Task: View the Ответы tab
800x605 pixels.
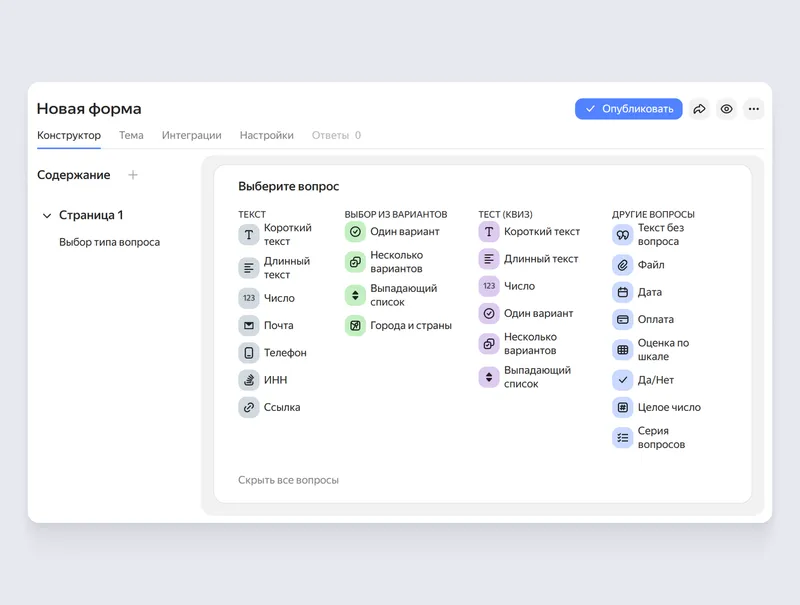Action: click(x=336, y=135)
